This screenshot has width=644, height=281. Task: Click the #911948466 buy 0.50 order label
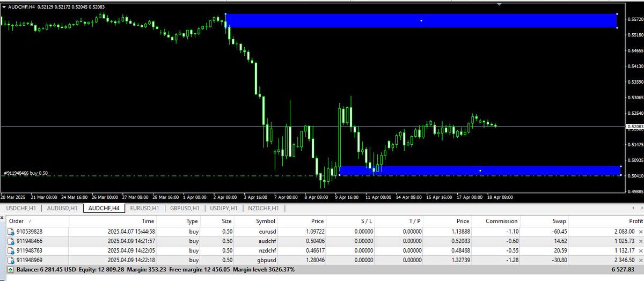click(x=25, y=173)
